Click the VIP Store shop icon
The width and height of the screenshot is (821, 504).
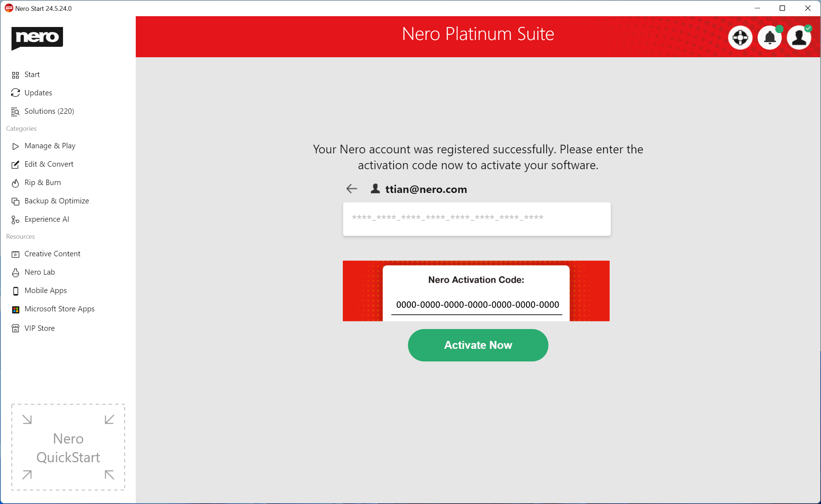point(15,328)
